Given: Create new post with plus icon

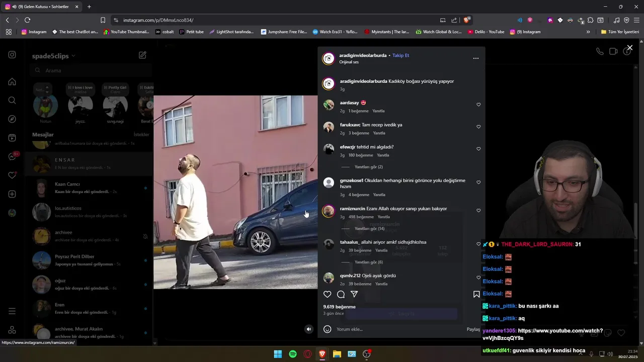Looking at the screenshot, I should click(12, 194).
